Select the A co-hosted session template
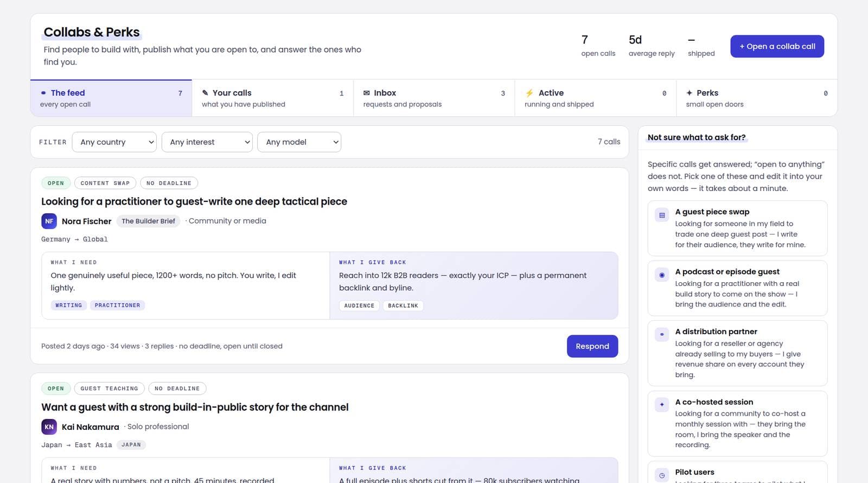Screen dimensions: 868x483 (737, 424)
